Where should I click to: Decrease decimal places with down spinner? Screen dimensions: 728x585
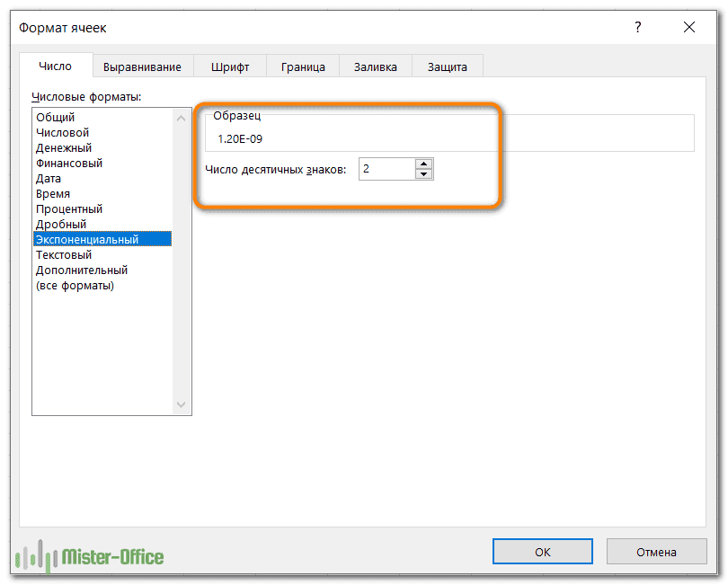click(x=423, y=174)
